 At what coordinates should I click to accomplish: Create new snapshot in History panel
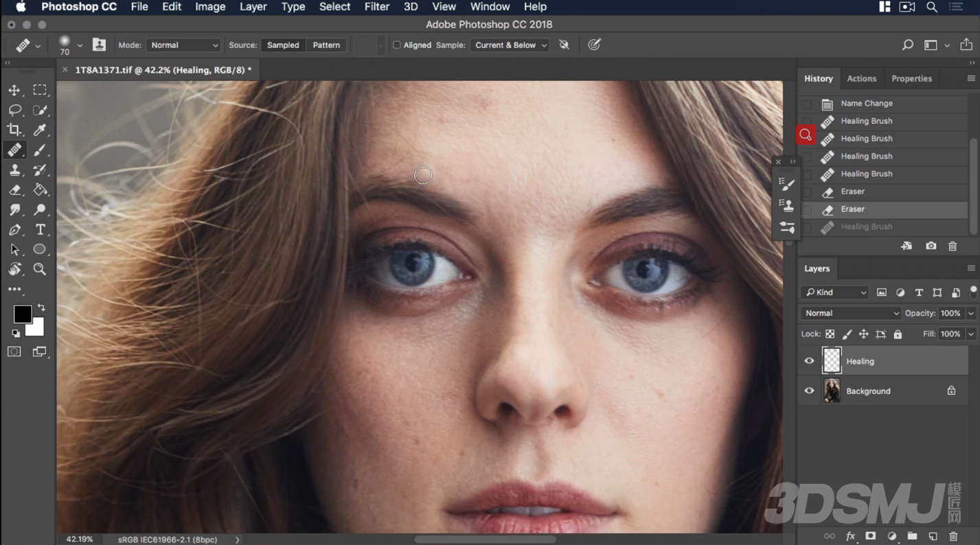pyautogui.click(x=931, y=246)
